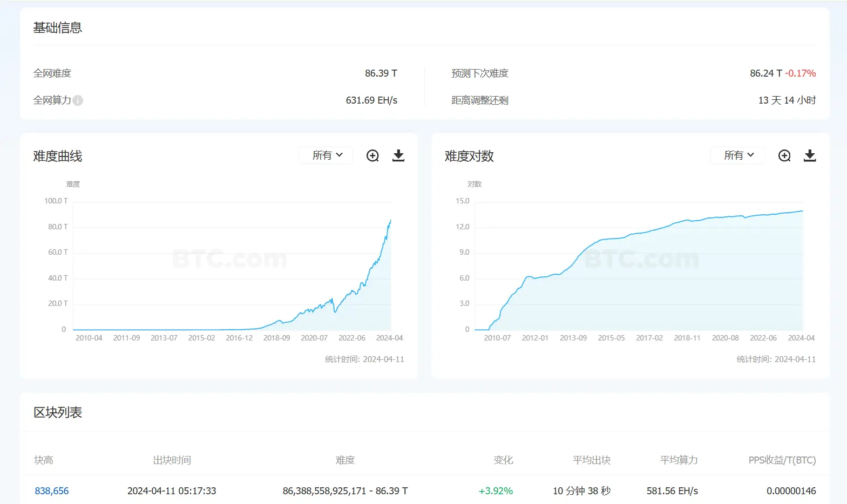This screenshot has height=504, width=847.
Task: Click the 581.56 EH/s average hashrate
Action: click(672, 491)
